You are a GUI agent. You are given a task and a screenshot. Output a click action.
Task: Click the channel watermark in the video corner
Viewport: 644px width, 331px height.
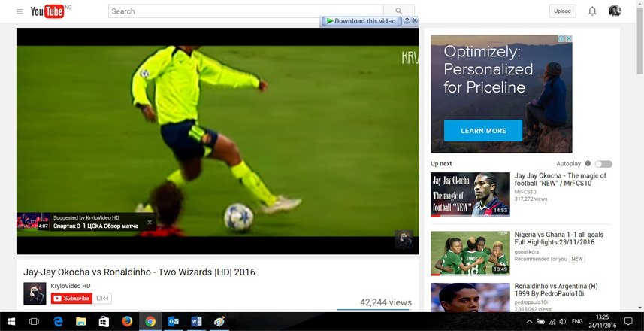click(x=404, y=239)
